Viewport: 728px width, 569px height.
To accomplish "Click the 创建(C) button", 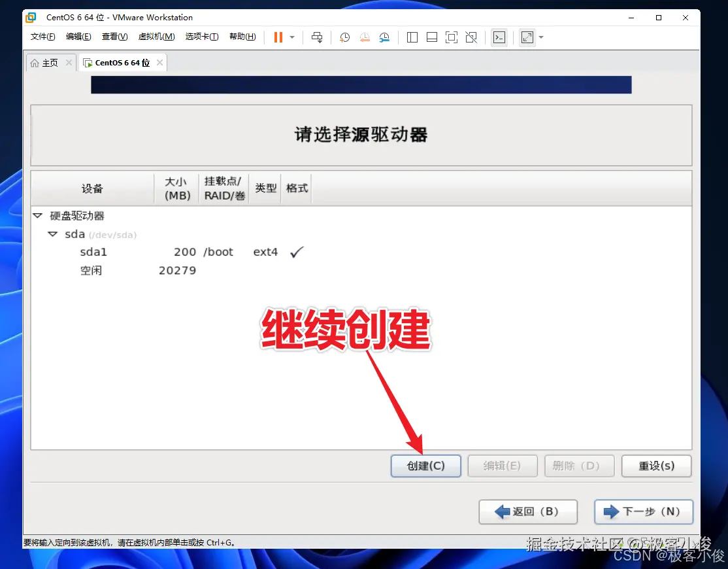I will (425, 466).
